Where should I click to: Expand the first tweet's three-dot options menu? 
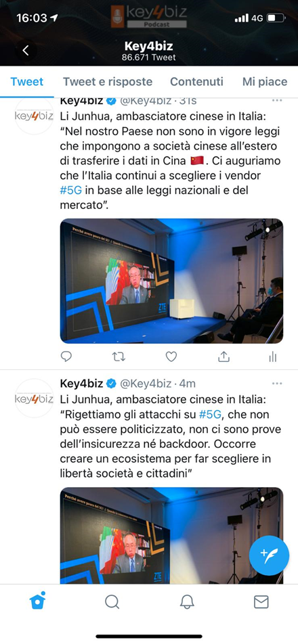277,100
